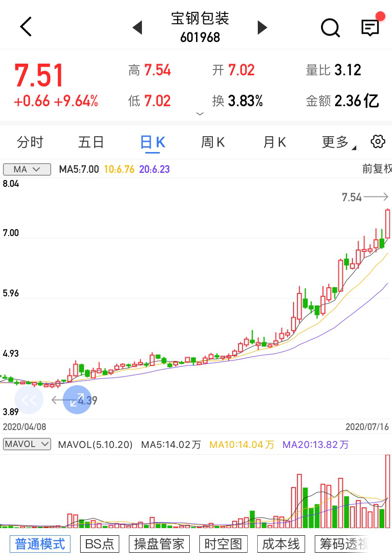Open 操盘管家 mode

[159, 544]
